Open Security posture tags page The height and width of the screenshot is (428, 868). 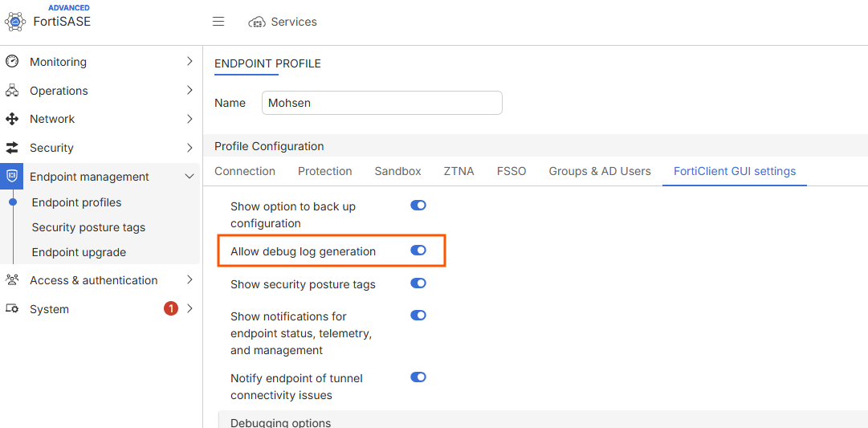[88, 227]
